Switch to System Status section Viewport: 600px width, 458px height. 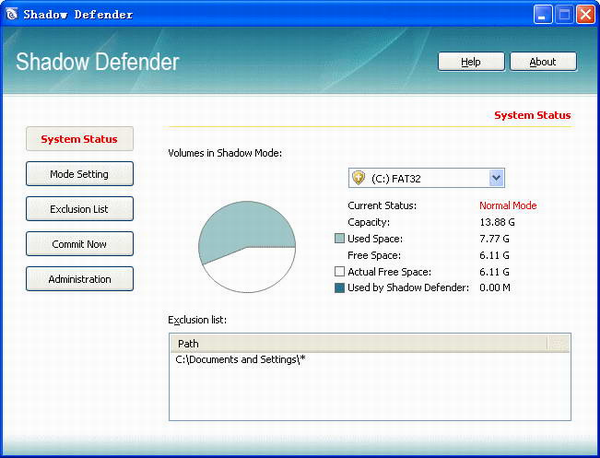[x=79, y=139]
